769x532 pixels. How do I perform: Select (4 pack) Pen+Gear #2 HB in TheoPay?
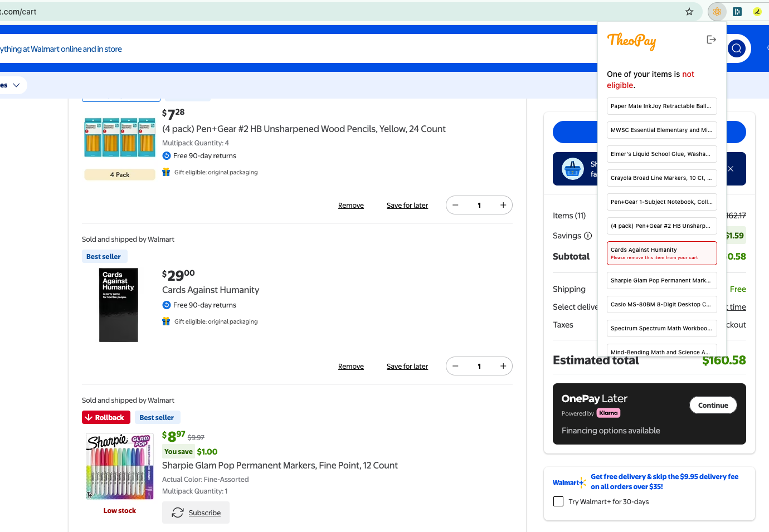click(x=662, y=226)
